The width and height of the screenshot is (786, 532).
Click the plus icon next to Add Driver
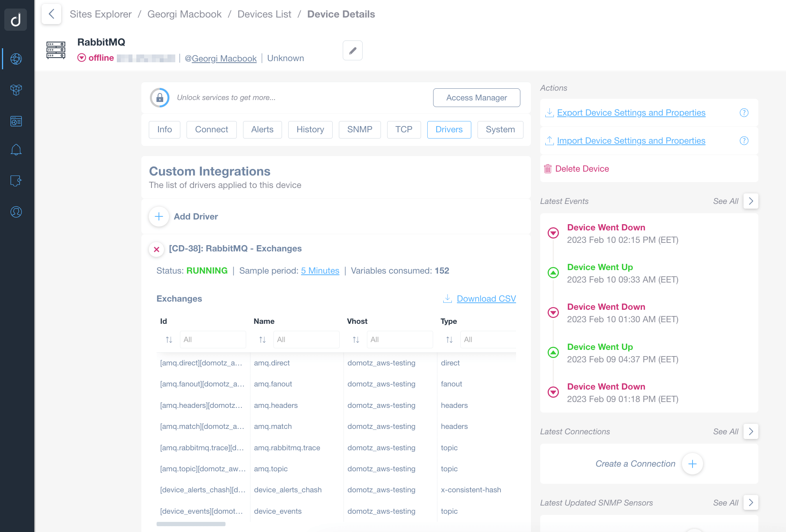pos(159,216)
